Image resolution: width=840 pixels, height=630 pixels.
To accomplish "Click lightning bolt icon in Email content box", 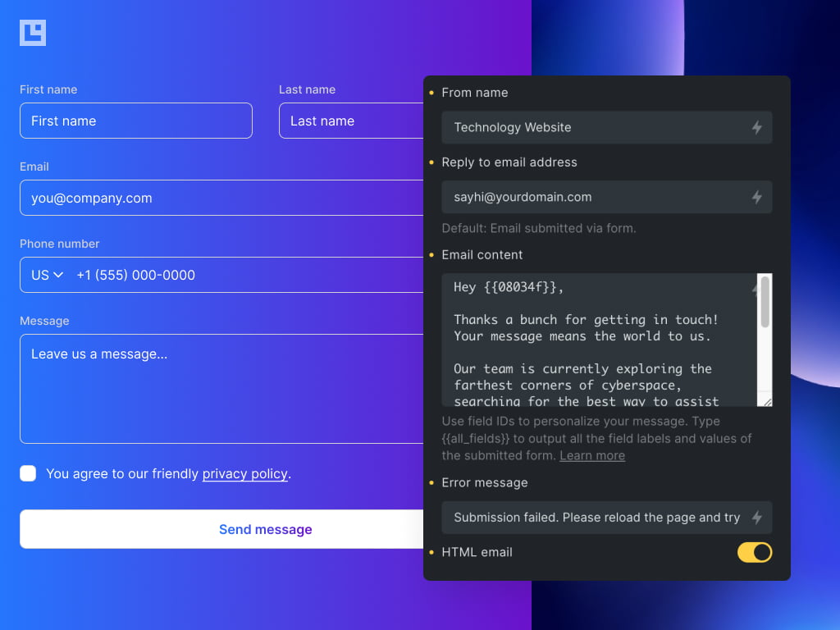I will coord(754,288).
